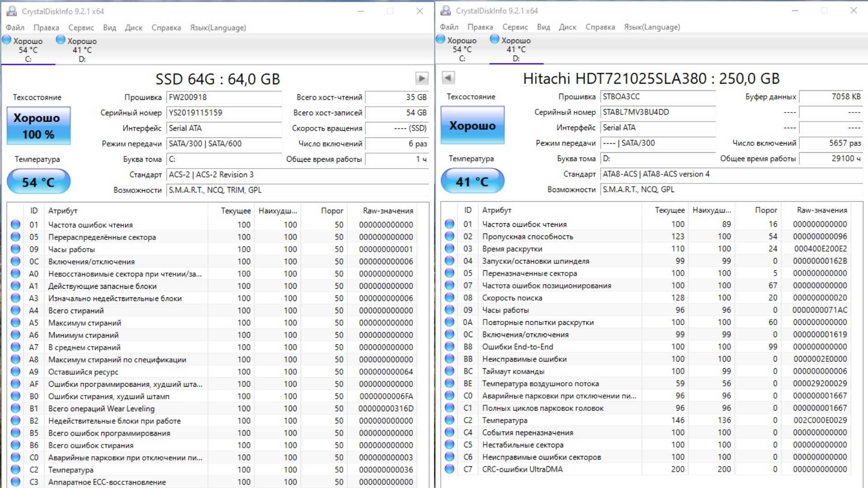
Task: Click status icon for Нестабильные сектора row
Action: point(449,445)
